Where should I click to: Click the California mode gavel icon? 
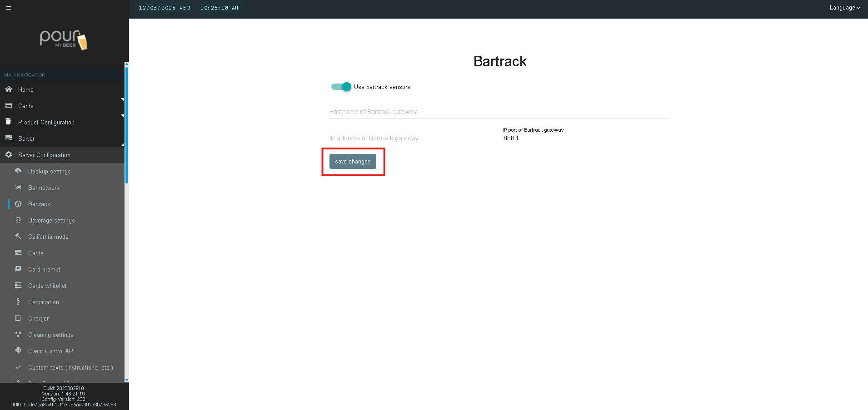[x=18, y=237]
